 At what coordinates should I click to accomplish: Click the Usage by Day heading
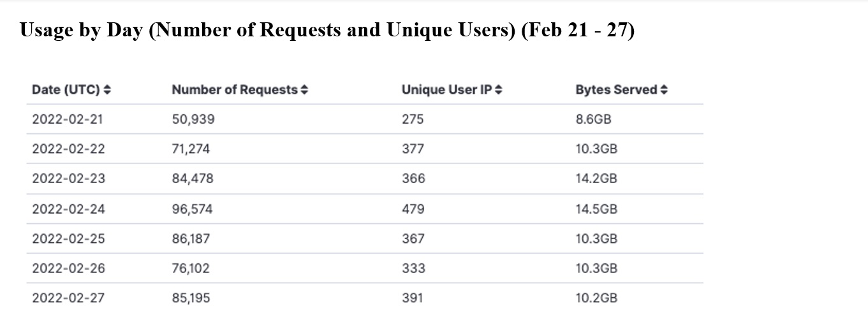[327, 31]
